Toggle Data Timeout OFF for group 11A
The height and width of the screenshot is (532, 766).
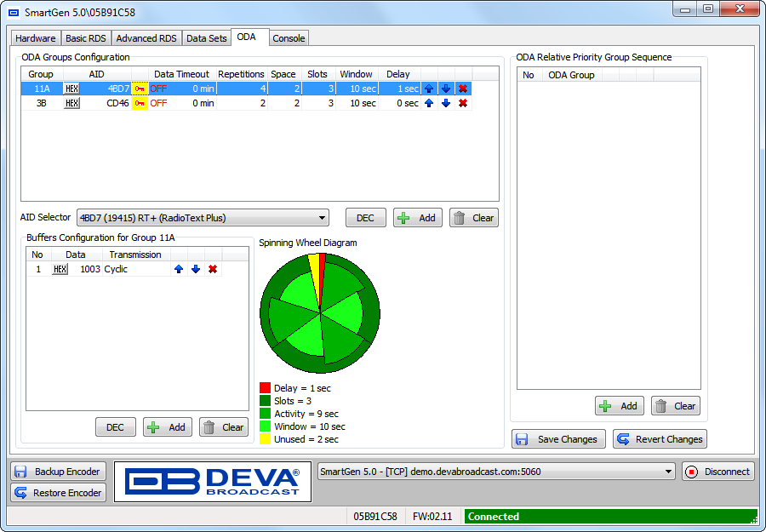(159, 89)
